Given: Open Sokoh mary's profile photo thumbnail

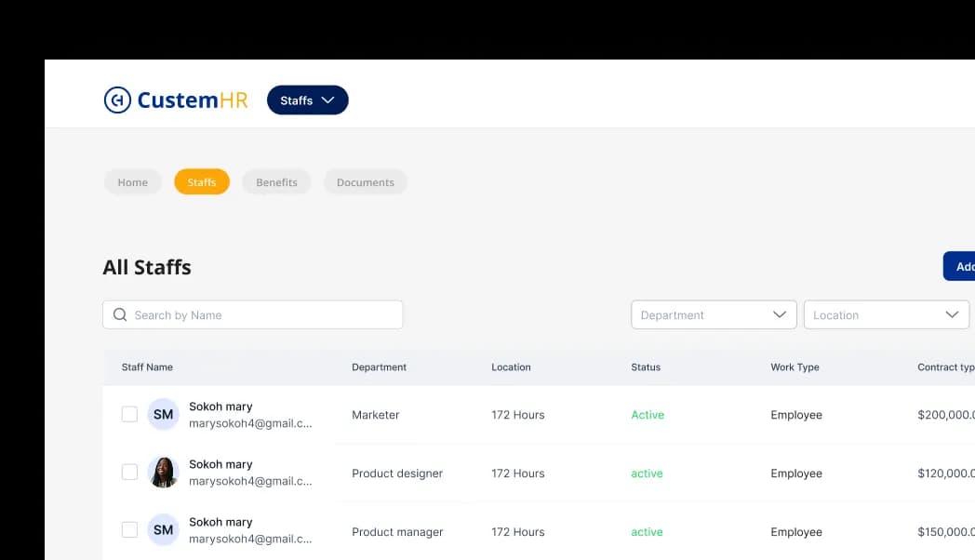Looking at the screenshot, I should (163, 472).
